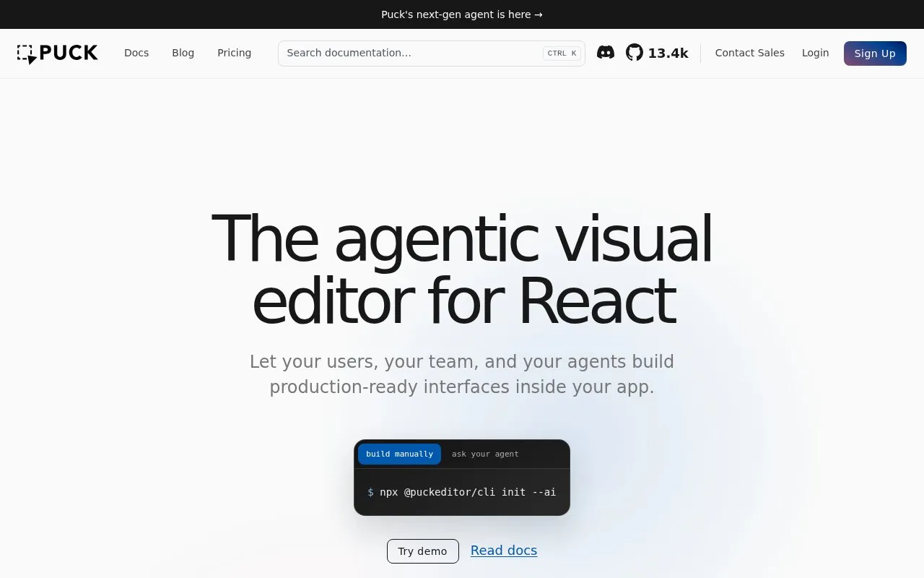The image size is (924, 578).
Task: Open the Pricing navigation item
Action: point(234,53)
